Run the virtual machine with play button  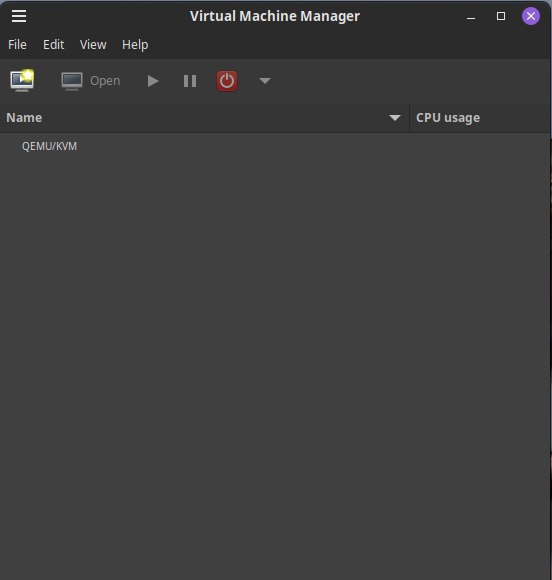[153, 81]
